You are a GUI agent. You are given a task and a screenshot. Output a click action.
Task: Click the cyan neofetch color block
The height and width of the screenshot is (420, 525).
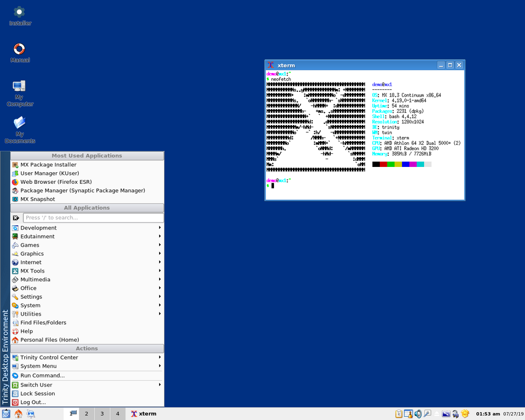(x=420, y=164)
